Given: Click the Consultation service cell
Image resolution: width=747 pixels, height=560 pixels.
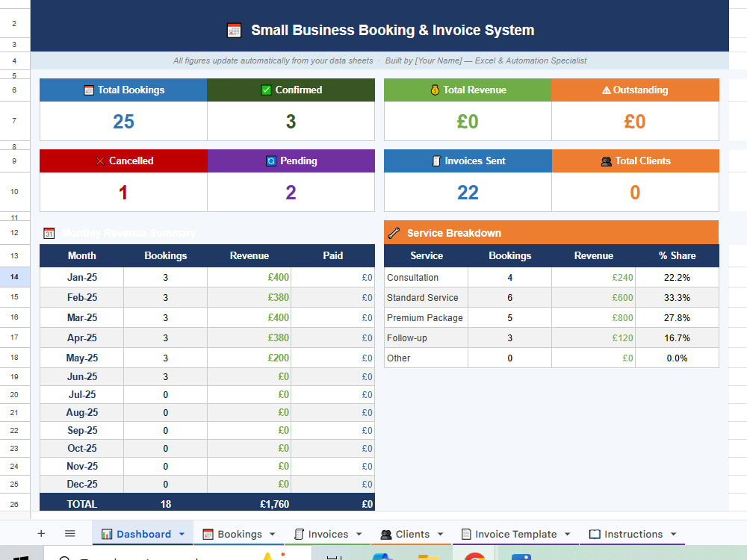Looking at the screenshot, I should tap(426, 277).
